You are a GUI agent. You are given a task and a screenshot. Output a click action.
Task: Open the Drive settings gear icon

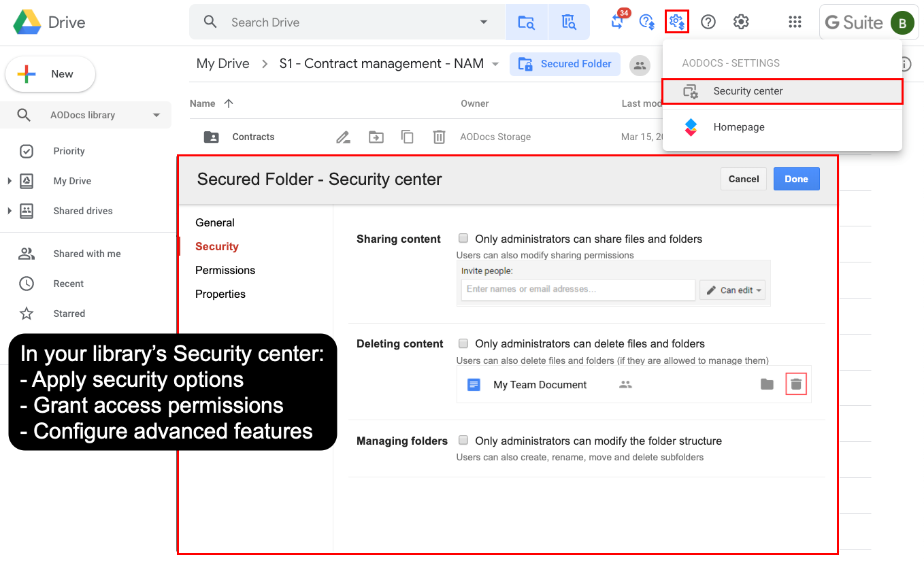click(741, 22)
